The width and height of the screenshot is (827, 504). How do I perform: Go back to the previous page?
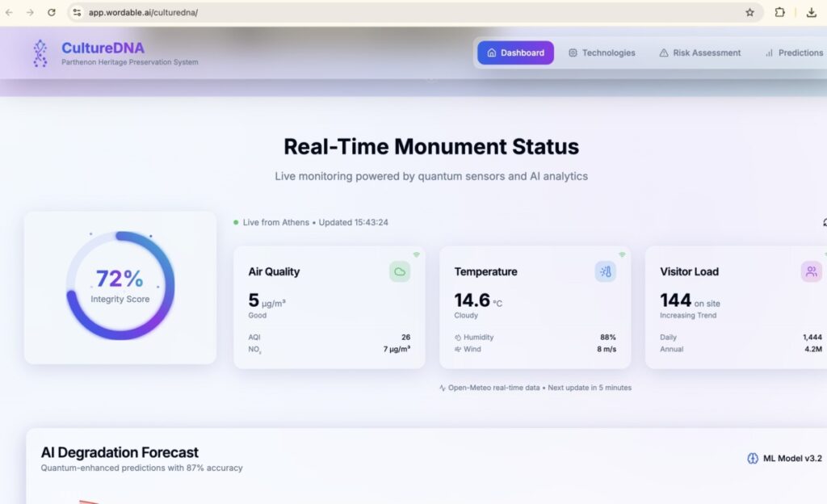click(x=9, y=12)
